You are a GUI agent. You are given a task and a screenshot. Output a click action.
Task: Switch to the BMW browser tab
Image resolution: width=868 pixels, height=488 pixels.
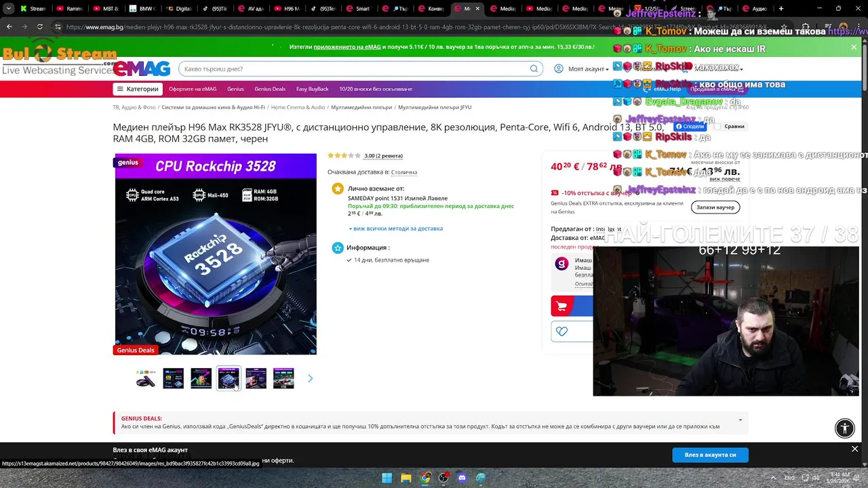[142, 9]
